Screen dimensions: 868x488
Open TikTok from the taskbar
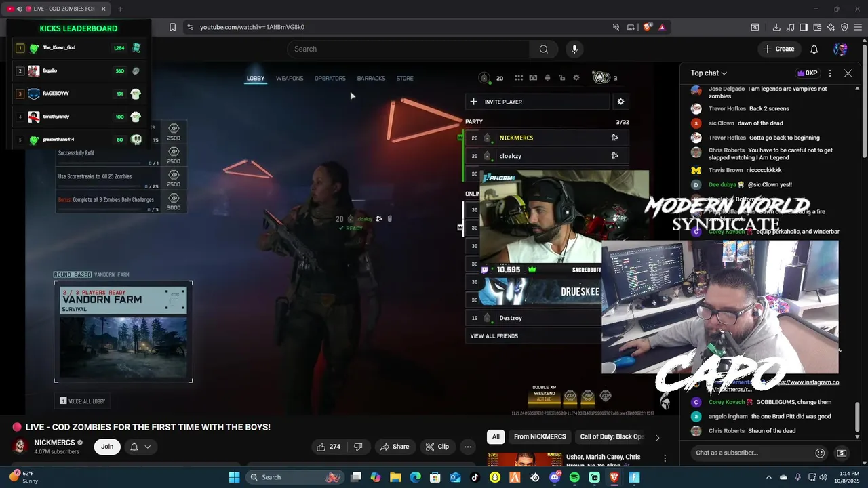point(475,477)
